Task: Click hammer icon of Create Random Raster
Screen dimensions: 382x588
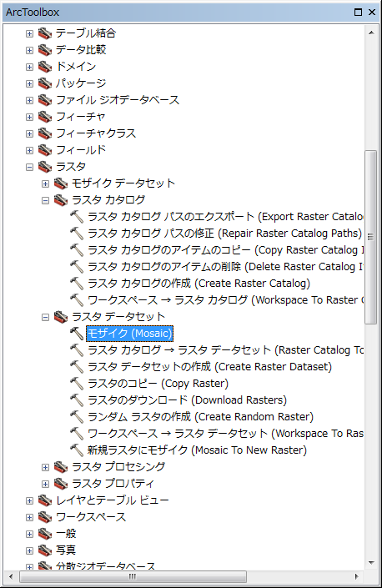Action: coord(77,417)
